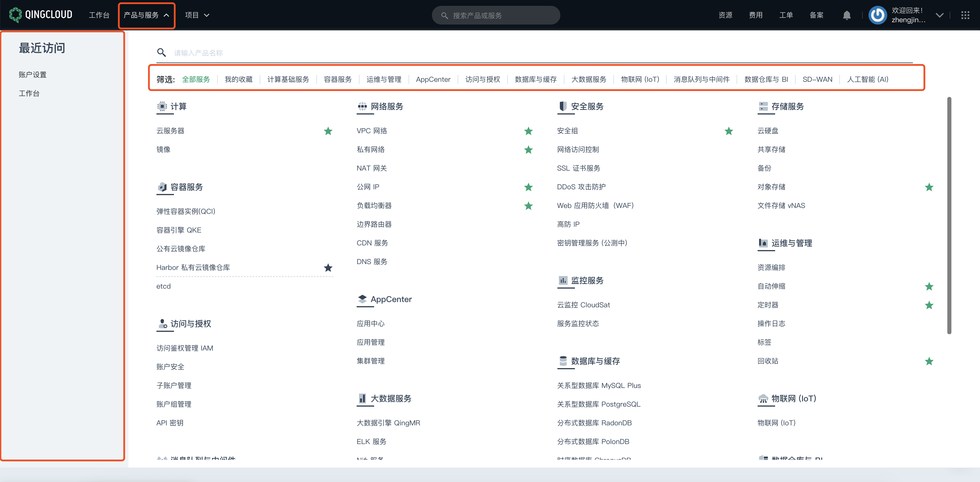This screenshot has height=482, width=980.
Task: Click the 安全服务 shield icon
Action: coord(563,106)
